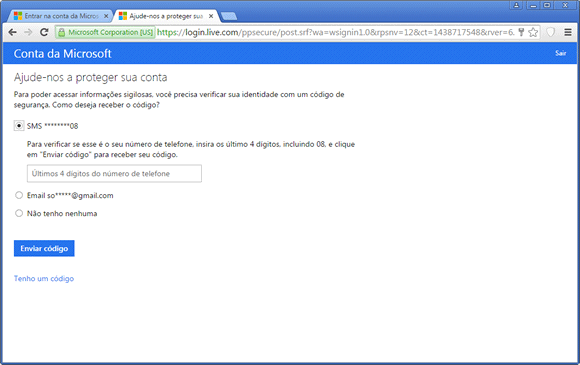Close the 'Entrar na conta da Microsoft' tab
The width and height of the screenshot is (580, 365).
point(106,16)
